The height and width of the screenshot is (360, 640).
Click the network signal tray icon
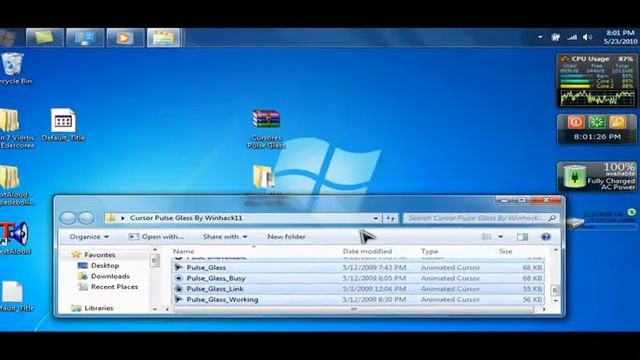[572, 37]
